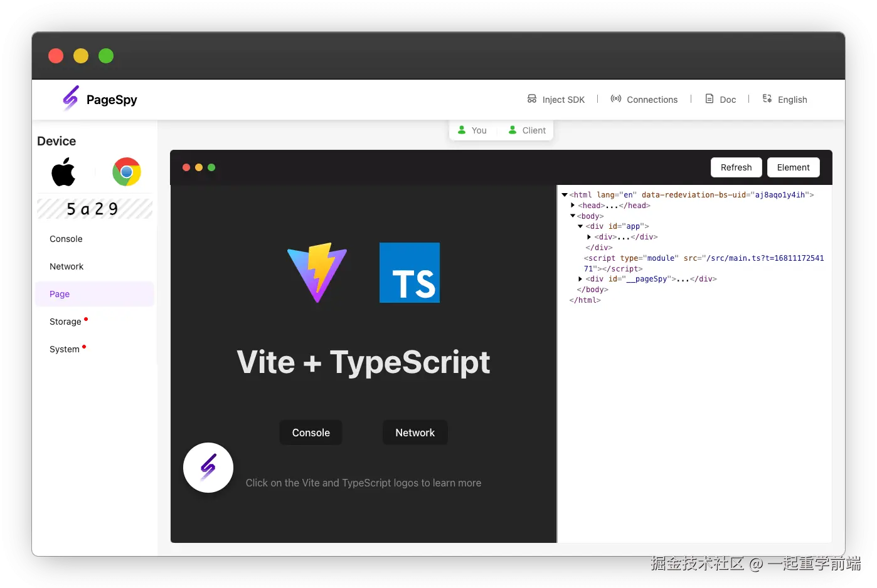This screenshot has width=877, height=588.
Task: Click the Apple device icon
Action: click(63, 172)
